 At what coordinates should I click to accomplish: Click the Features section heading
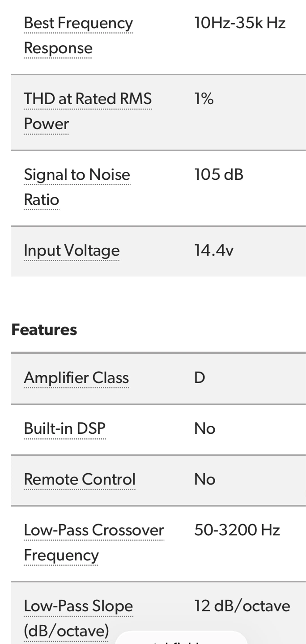[x=44, y=330]
